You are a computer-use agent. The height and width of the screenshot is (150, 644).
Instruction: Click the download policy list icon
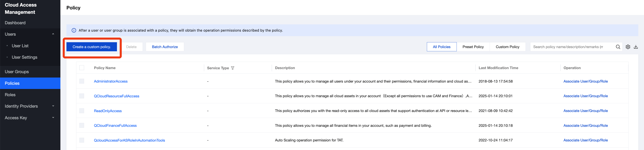tap(636, 47)
